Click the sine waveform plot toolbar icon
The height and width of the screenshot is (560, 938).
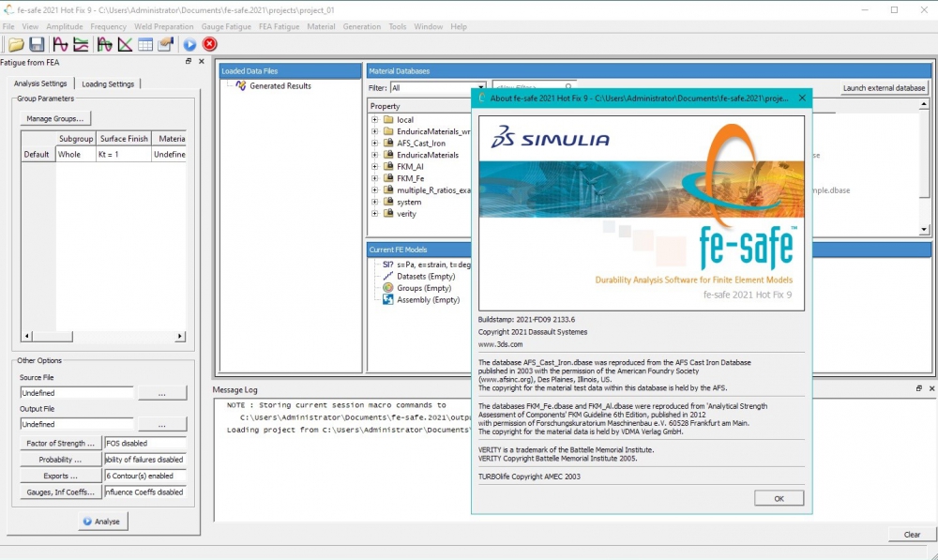click(x=60, y=44)
